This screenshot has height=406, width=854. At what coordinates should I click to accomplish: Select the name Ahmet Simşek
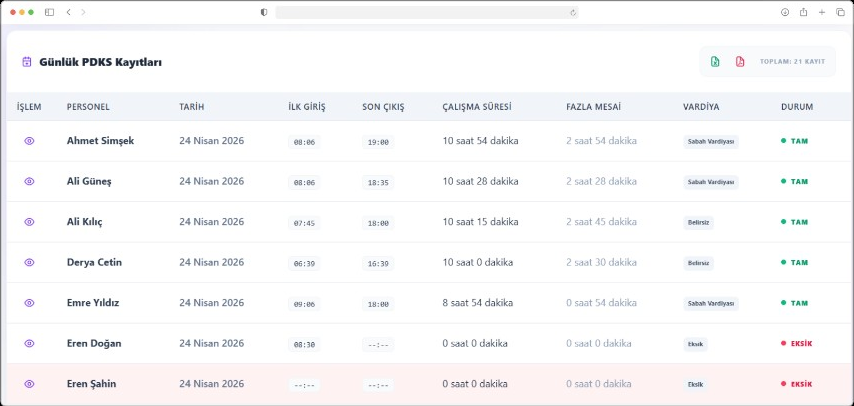(100, 141)
